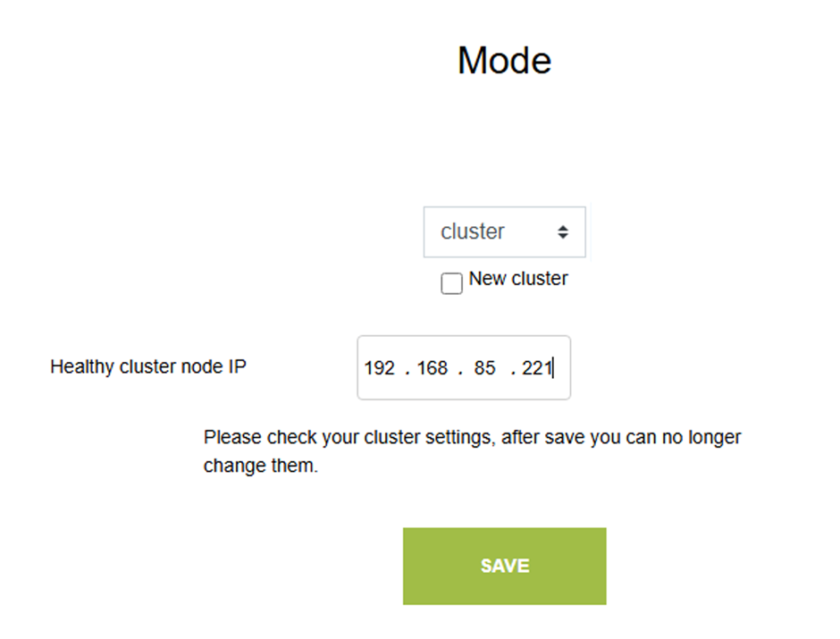
Task: Click the "Mode" page heading
Action: (x=504, y=61)
